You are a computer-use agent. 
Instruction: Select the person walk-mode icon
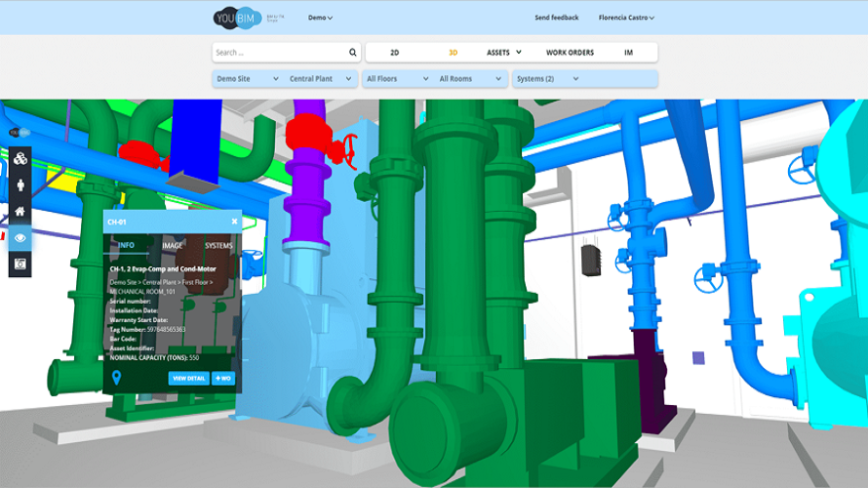20,184
